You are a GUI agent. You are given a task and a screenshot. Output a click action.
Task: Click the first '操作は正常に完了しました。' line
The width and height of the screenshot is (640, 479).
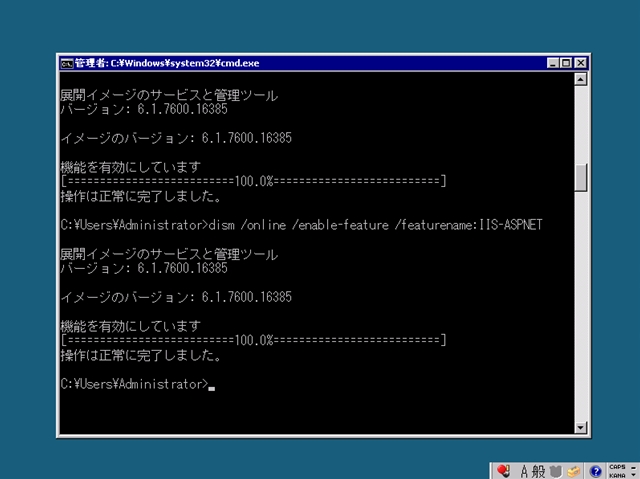pyautogui.click(x=141, y=196)
